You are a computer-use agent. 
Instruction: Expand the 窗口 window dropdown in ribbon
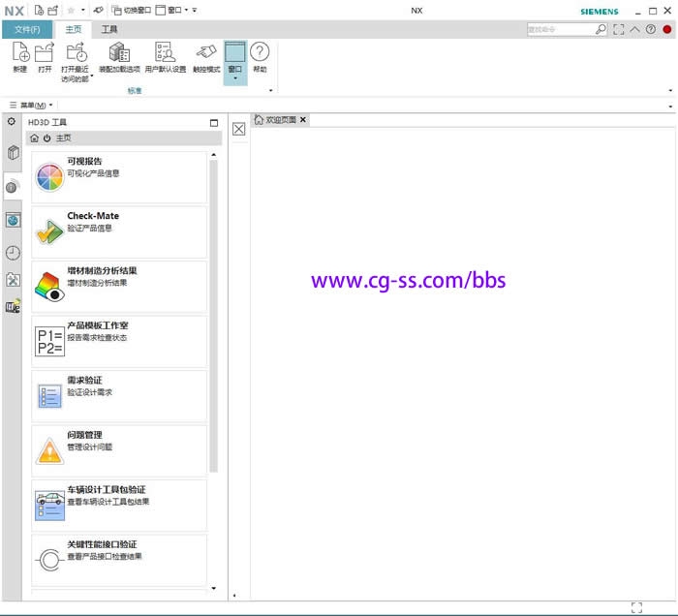click(234, 77)
